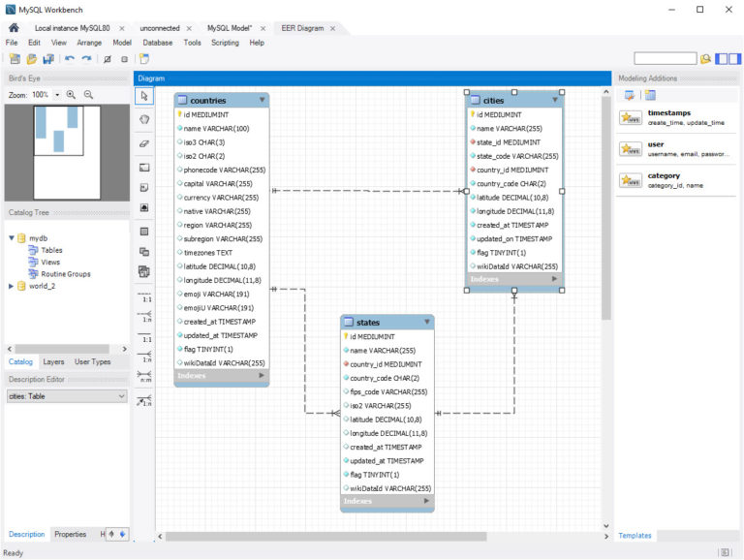Toggle the align-to-grid icon
This screenshot has width=744, height=560.
pyautogui.click(x=124, y=59)
